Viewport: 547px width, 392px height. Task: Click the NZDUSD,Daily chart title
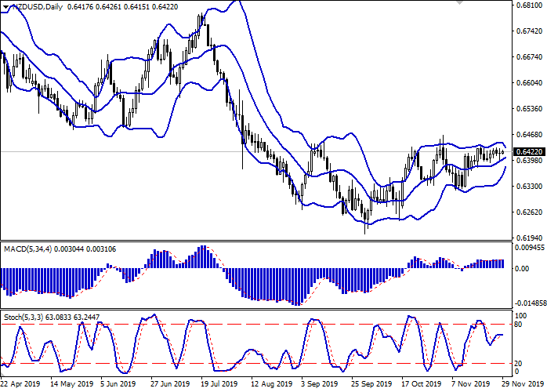[31, 7]
